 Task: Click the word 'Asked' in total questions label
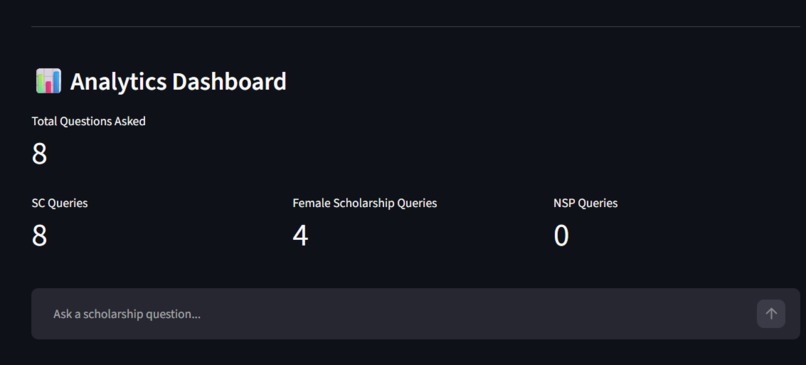pos(131,121)
